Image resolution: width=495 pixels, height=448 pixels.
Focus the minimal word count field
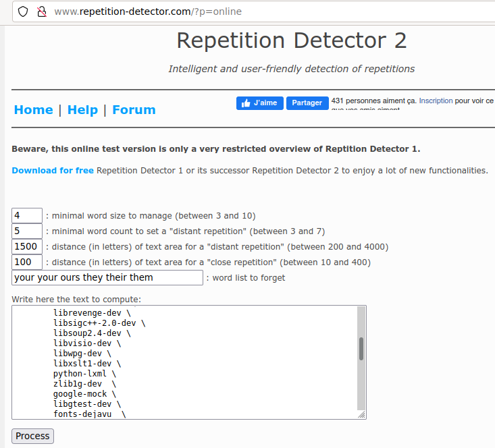coord(27,231)
